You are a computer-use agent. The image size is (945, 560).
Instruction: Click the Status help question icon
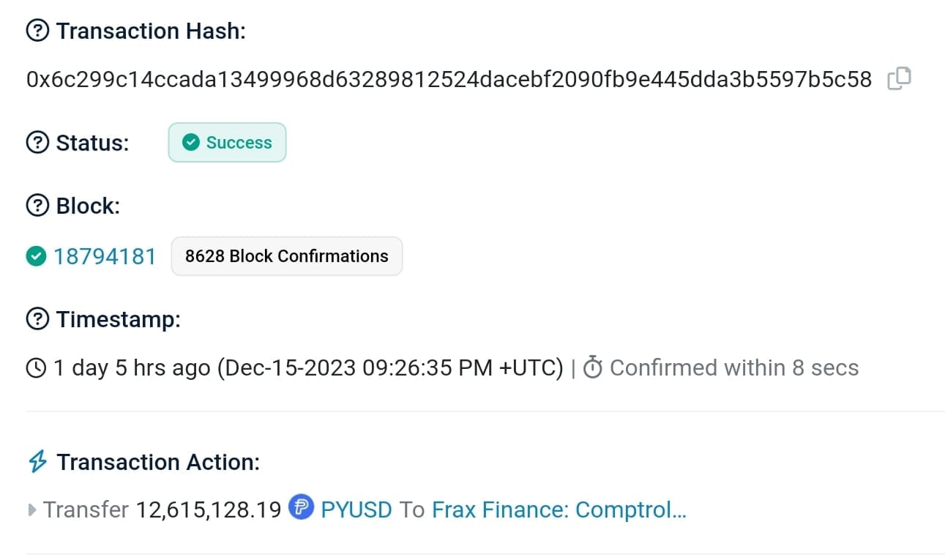[37, 142]
